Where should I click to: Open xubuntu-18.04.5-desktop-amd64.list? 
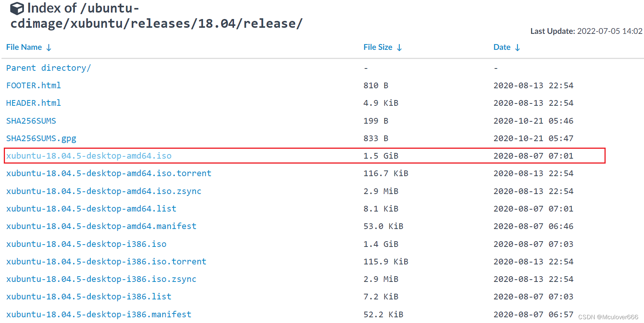(91, 209)
